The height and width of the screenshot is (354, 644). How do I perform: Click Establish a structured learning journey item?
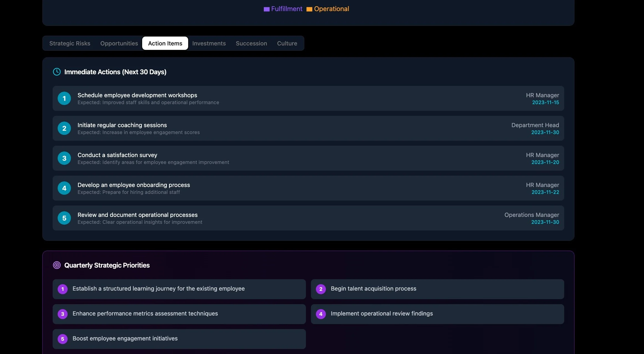click(x=159, y=289)
